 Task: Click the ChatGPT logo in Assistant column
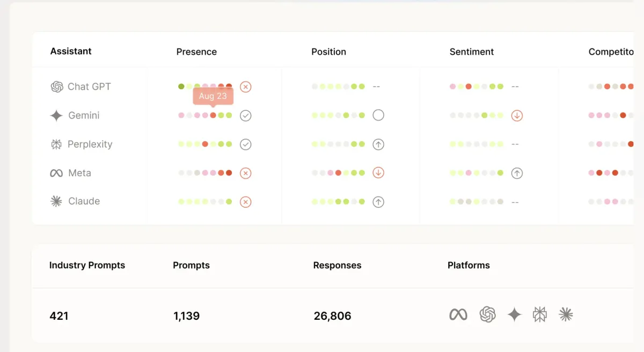click(x=57, y=87)
